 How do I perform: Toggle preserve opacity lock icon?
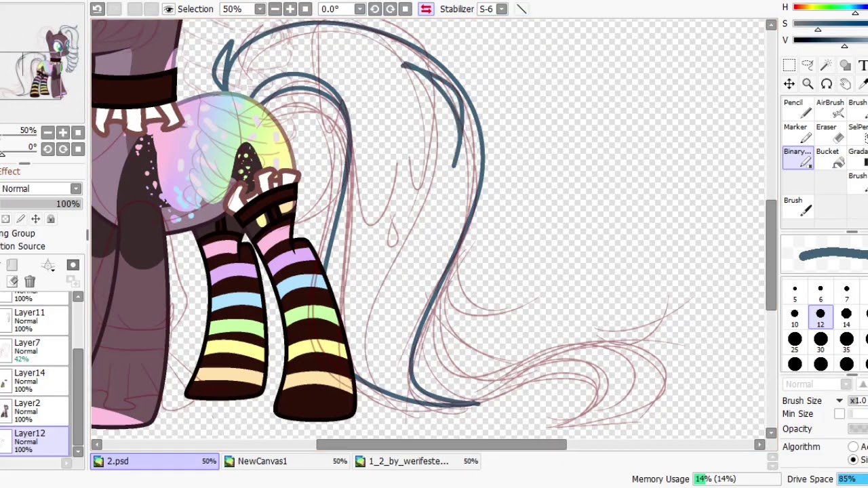click(5, 219)
